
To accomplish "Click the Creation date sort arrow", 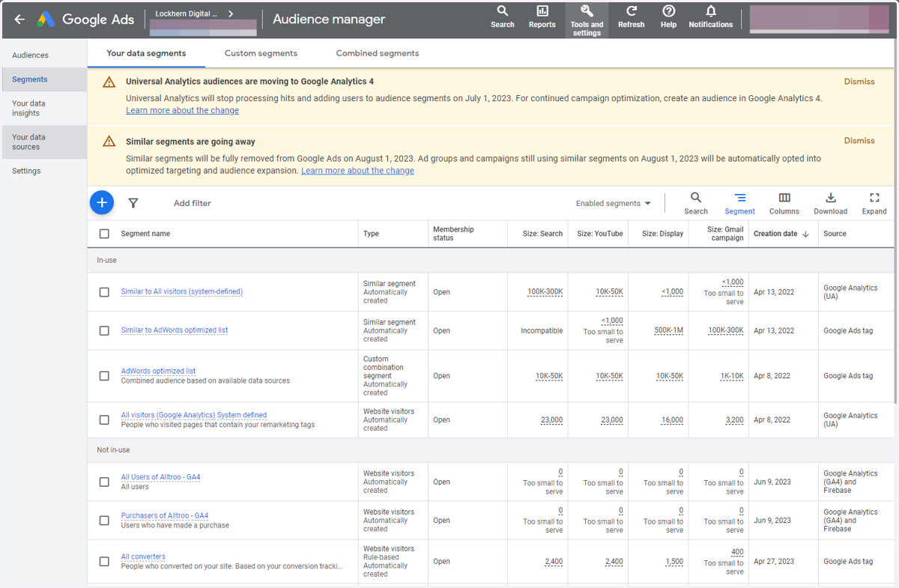I will pos(806,234).
